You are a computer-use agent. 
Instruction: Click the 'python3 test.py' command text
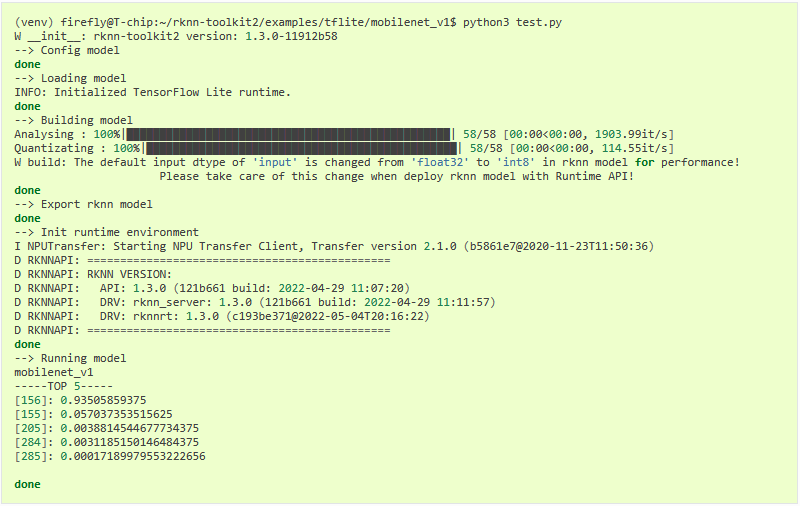[512, 22]
